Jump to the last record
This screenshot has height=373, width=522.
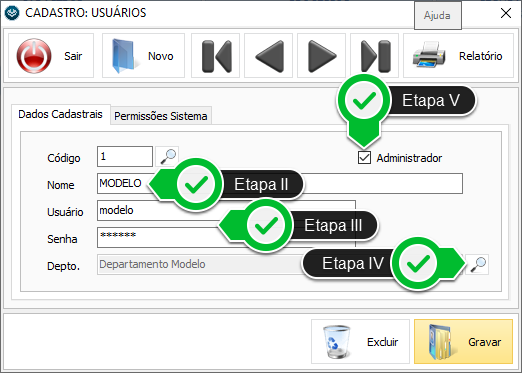click(x=375, y=56)
